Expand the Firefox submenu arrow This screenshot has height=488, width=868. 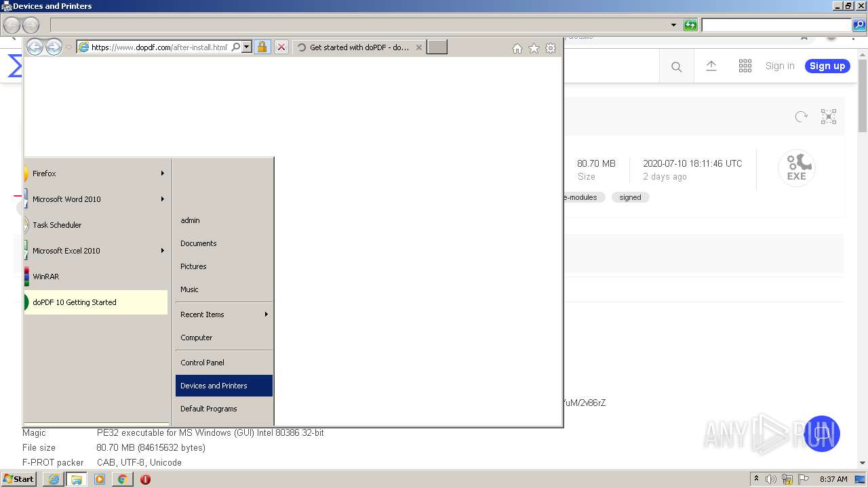click(162, 174)
